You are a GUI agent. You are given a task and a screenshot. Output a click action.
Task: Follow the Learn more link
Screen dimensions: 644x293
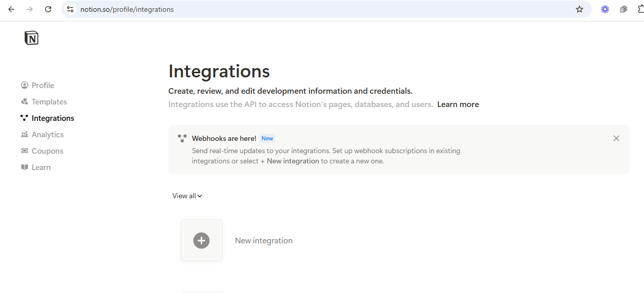458,104
